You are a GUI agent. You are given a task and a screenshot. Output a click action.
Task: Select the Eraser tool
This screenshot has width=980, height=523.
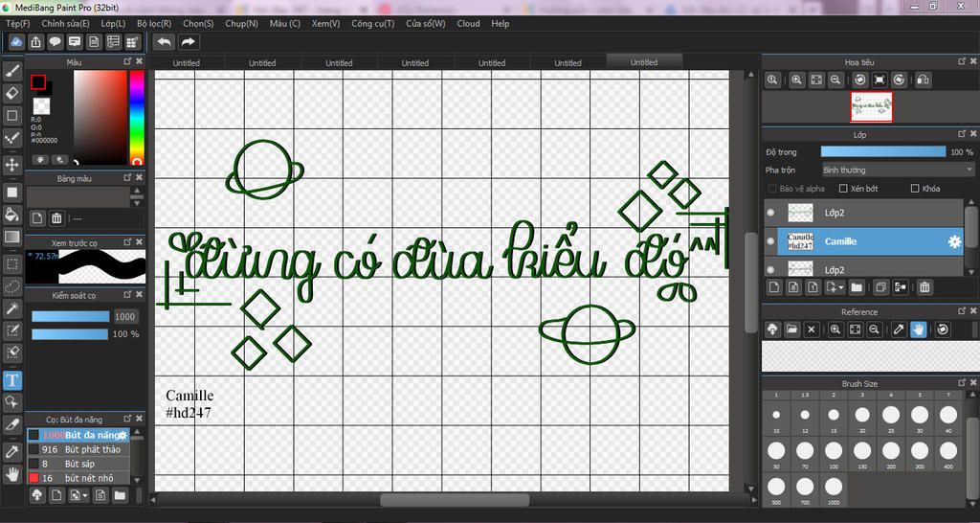[11, 93]
